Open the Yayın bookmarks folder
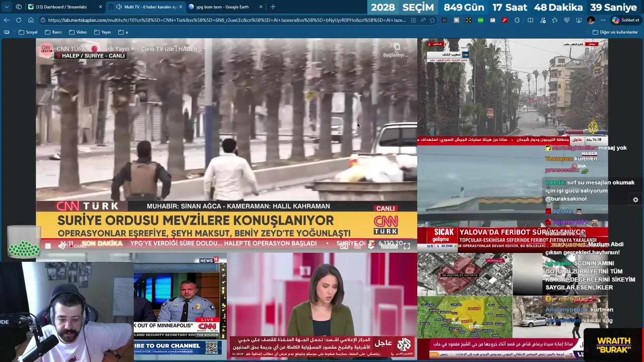 [x=103, y=32]
